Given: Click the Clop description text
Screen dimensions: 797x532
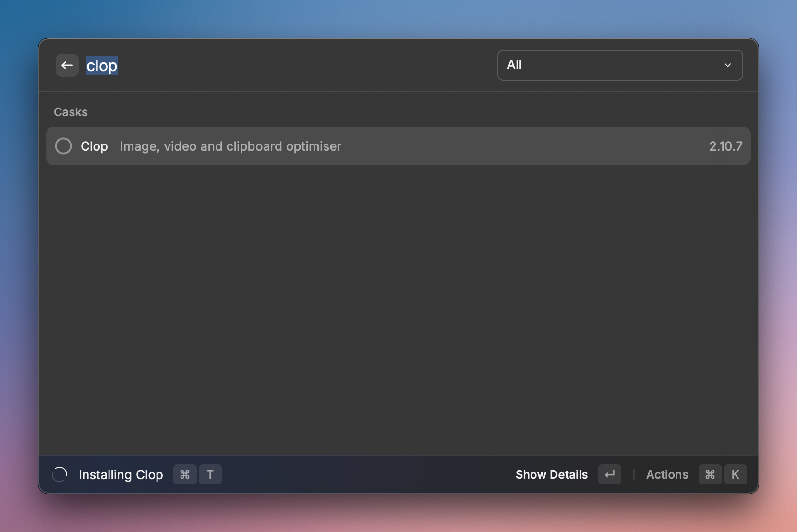Looking at the screenshot, I should (x=230, y=146).
